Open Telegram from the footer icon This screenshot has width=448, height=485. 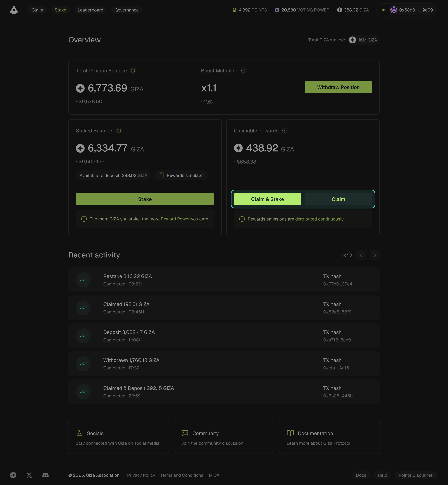pyautogui.click(x=13, y=475)
